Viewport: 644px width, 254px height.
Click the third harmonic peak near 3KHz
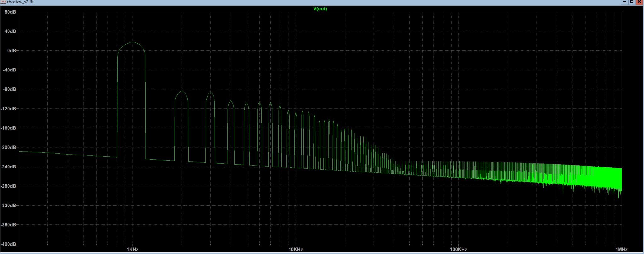(x=210, y=92)
